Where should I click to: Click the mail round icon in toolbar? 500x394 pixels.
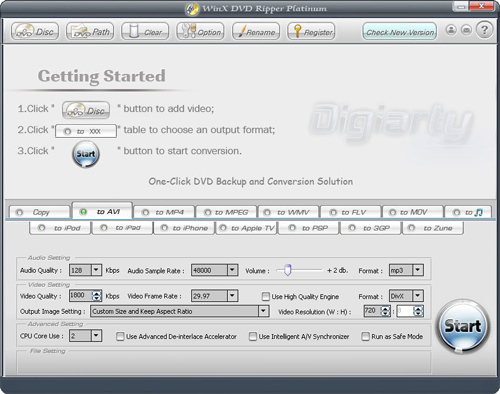(466, 30)
